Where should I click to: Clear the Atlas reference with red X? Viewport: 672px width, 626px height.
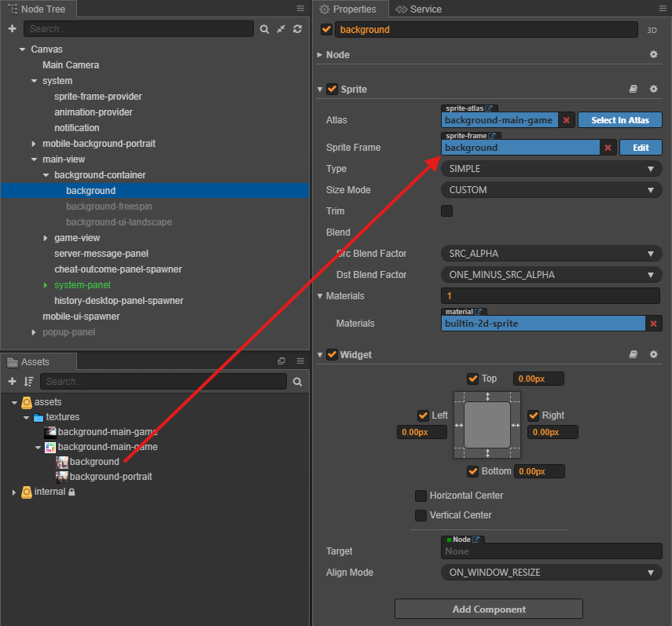tap(566, 120)
